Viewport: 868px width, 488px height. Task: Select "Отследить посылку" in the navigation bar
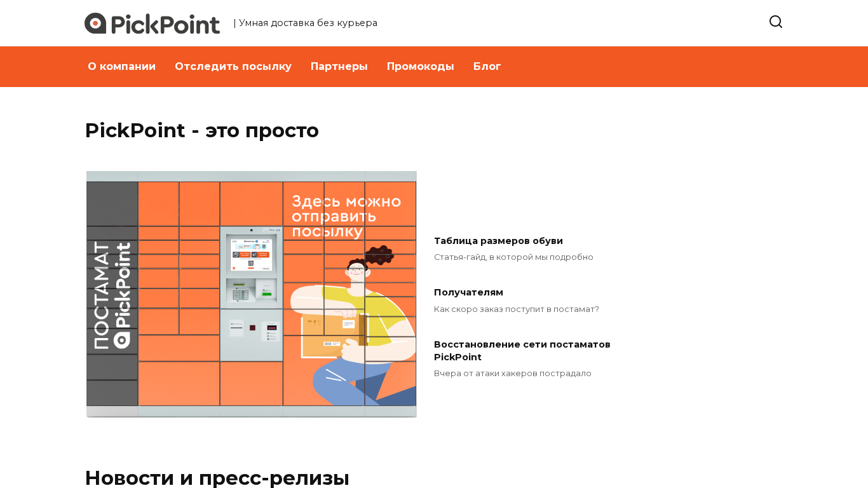coord(233,67)
